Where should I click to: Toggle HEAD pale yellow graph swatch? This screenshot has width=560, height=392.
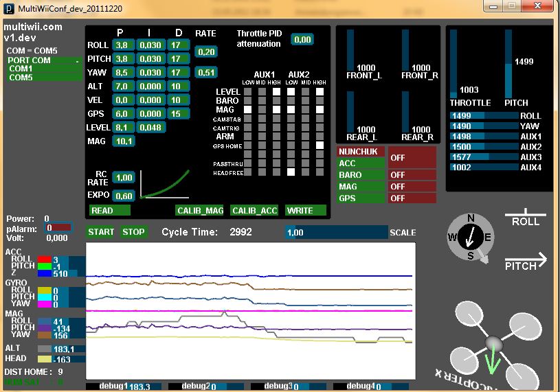pyautogui.click(x=45, y=359)
